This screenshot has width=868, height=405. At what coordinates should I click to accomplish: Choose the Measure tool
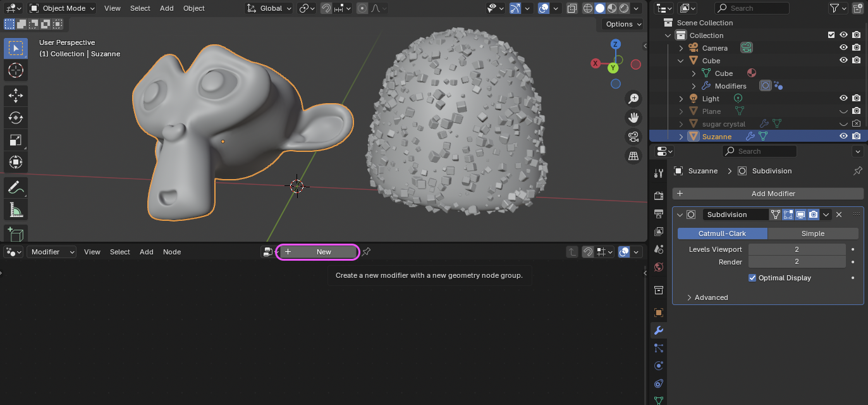[16, 209]
